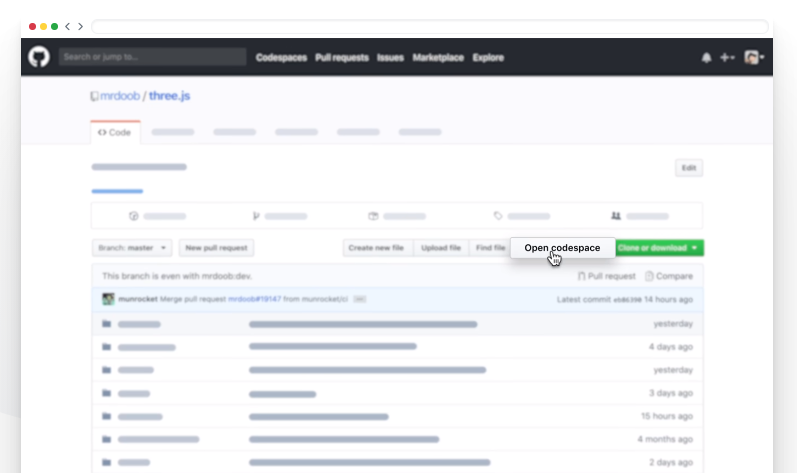Click commits clock icon in stats bar
The width and height of the screenshot is (797, 473).
click(134, 216)
